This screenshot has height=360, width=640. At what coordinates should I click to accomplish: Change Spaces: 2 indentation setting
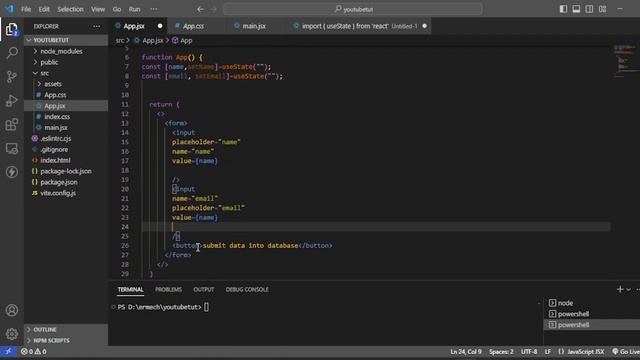[501, 351]
